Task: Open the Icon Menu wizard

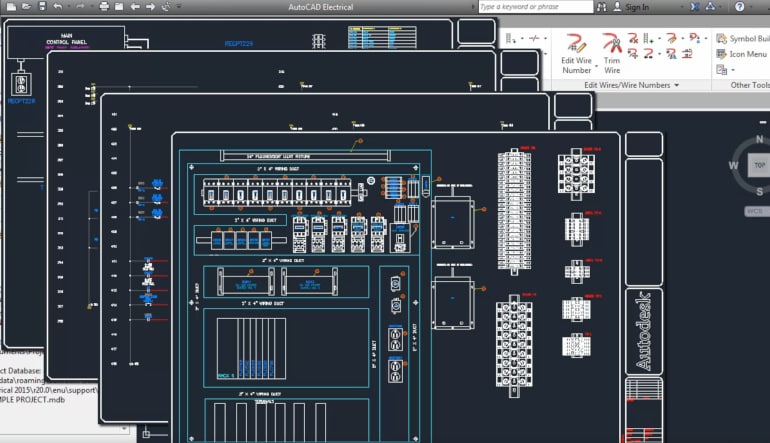Action: pyautogui.click(x=741, y=54)
